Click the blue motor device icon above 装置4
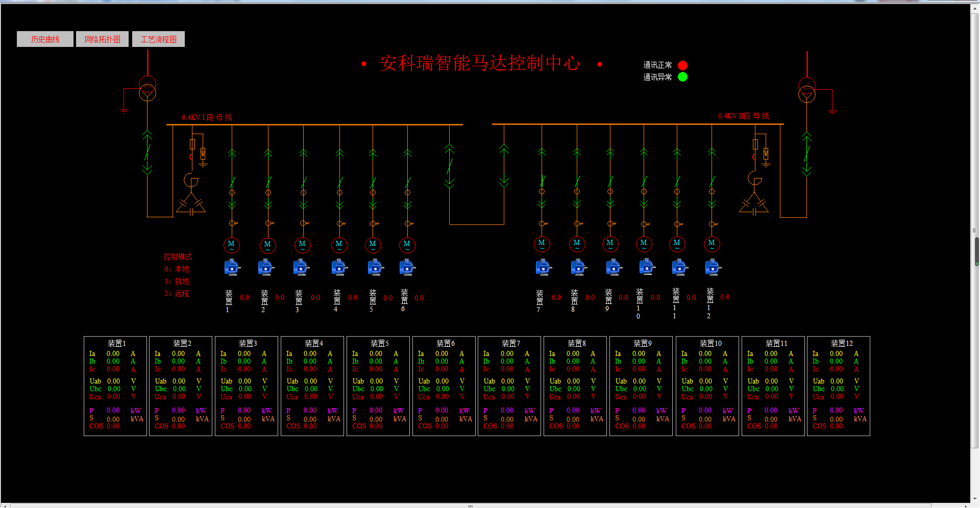Viewport: 980px width, 508px height. pos(339,267)
